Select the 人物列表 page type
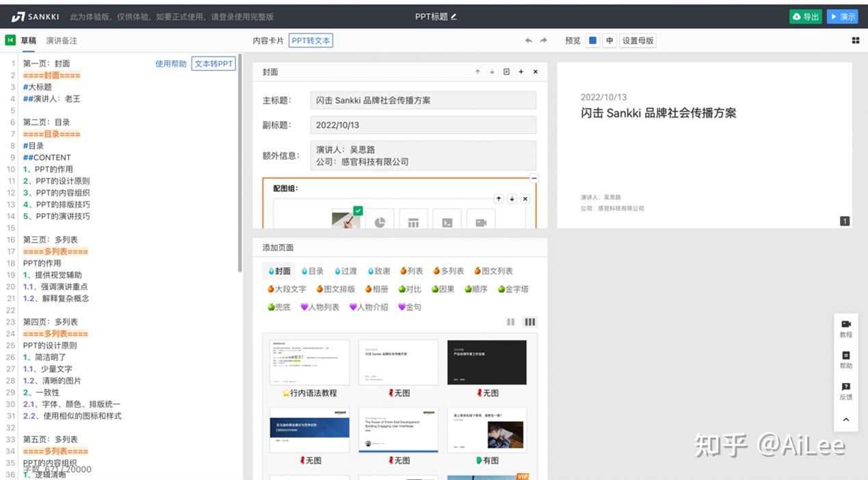This screenshot has height=480, width=868. click(x=320, y=307)
